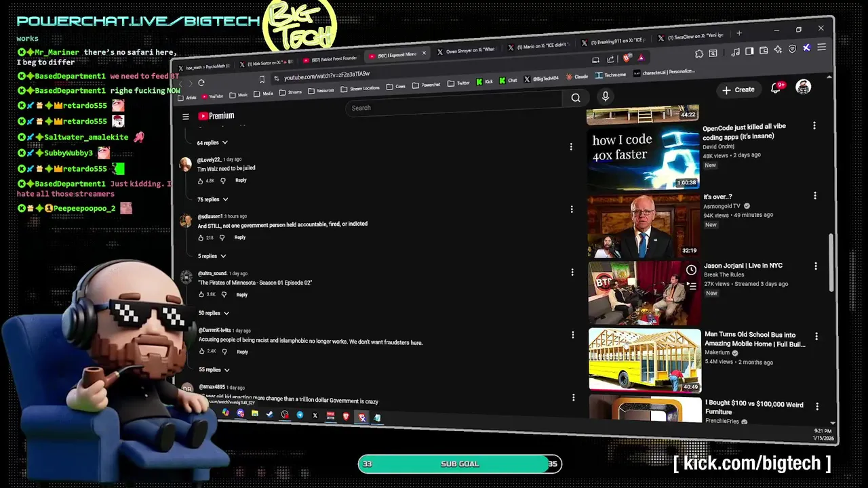Dislike the @DarrenK-lv4ts comment
This screenshot has width=868, height=488.
click(224, 352)
